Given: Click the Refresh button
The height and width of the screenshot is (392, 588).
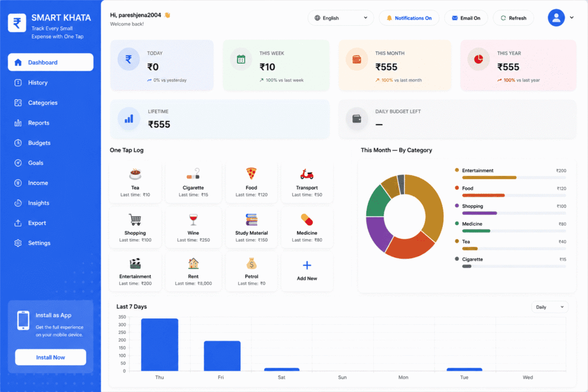Looking at the screenshot, I should coord(513,18).
